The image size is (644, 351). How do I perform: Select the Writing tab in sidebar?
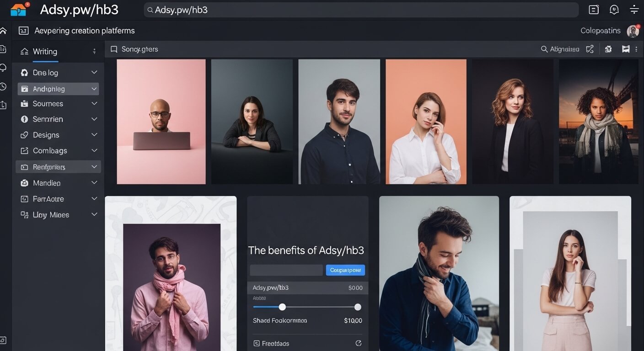(45, 52)
